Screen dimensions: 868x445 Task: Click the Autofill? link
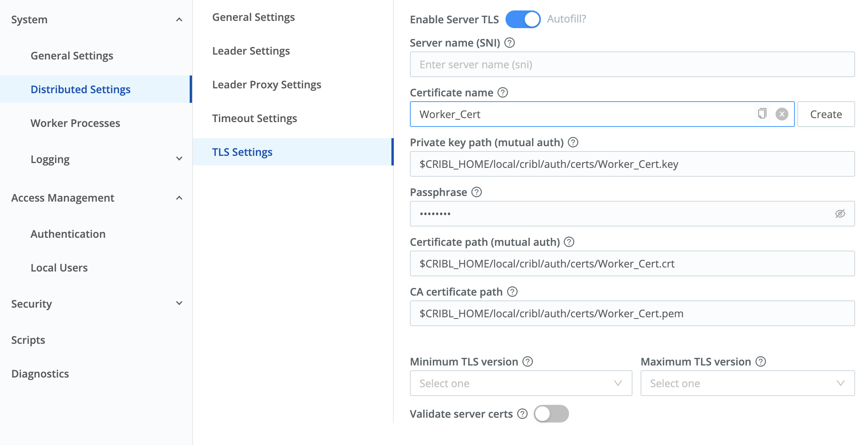[566, 18]
